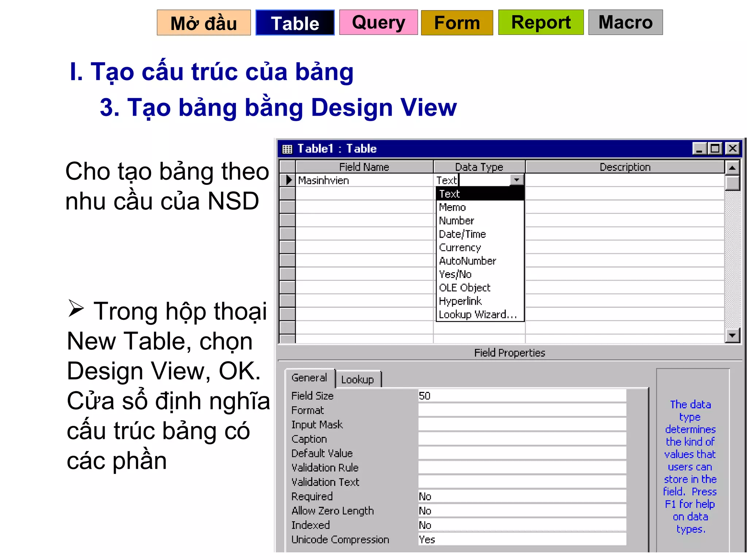This screenshot has height=560, width=747.
Task: Close the Table1 window
Action: coord(732,149)
